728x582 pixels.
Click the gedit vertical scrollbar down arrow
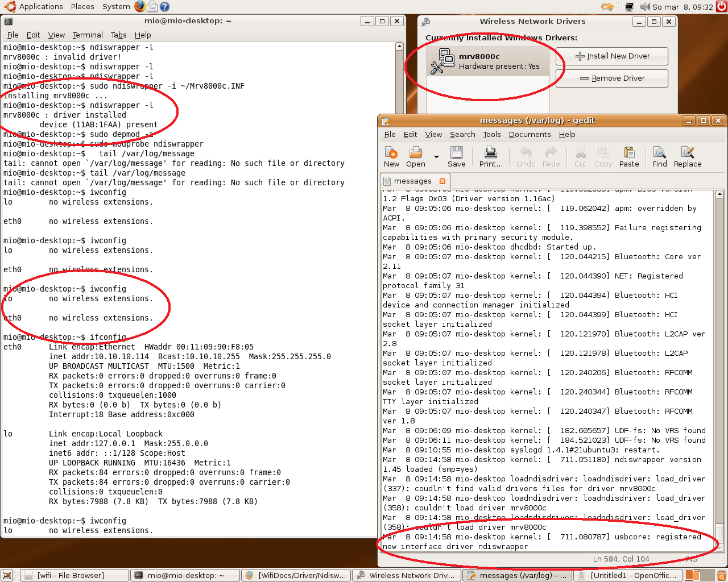click(719, 547)
